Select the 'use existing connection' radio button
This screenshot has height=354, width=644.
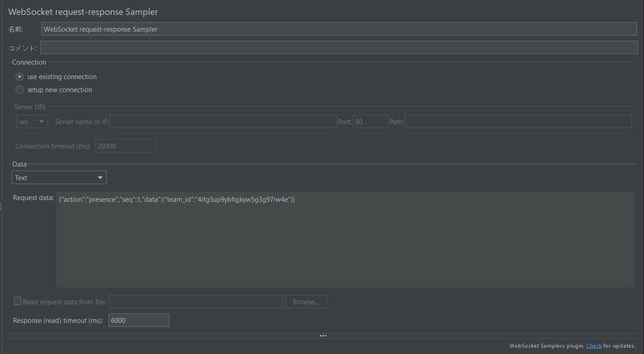19,76
